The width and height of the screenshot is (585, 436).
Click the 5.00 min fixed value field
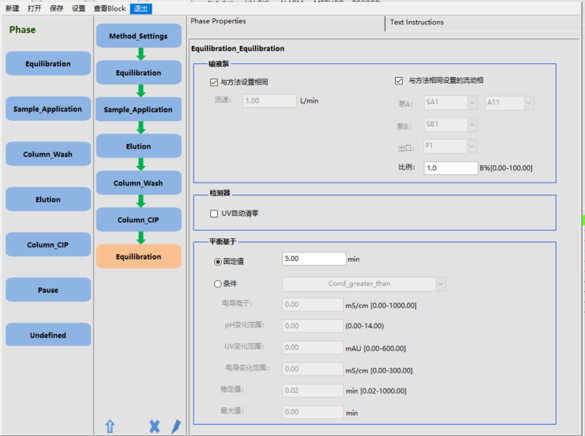pyautogui.click(x=314, y=259)
